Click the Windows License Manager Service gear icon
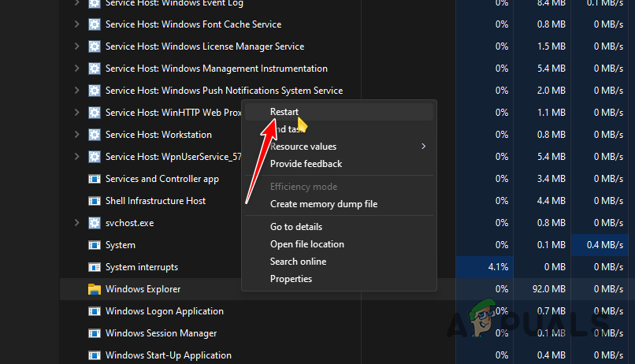 95,46
